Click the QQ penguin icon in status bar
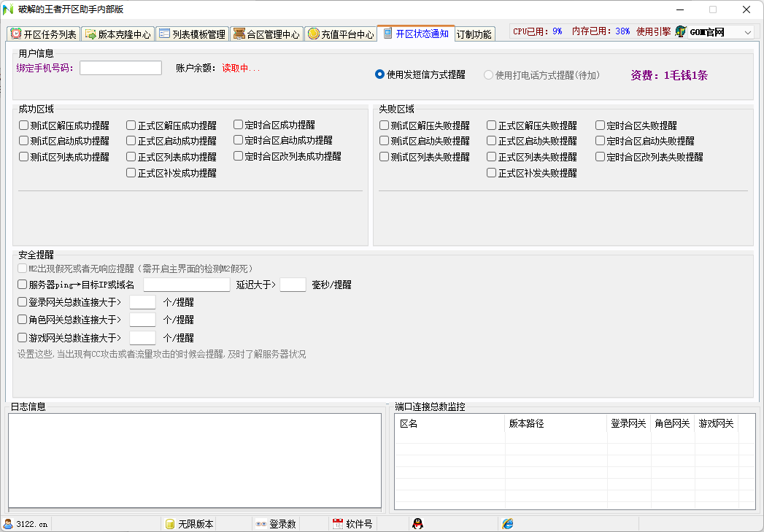The image size is (764, 532). 417,524
